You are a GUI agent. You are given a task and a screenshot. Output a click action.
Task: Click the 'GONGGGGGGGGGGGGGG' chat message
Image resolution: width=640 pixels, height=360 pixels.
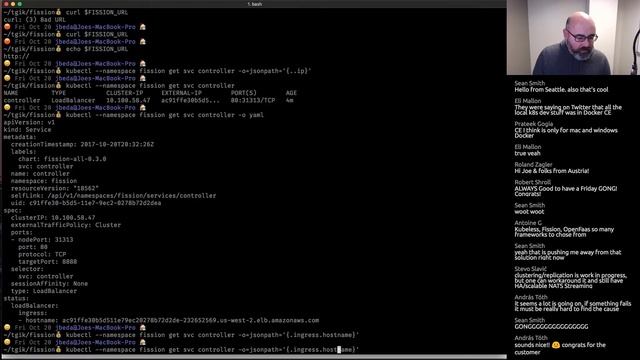pyautogui.click(x=551, y=327)
